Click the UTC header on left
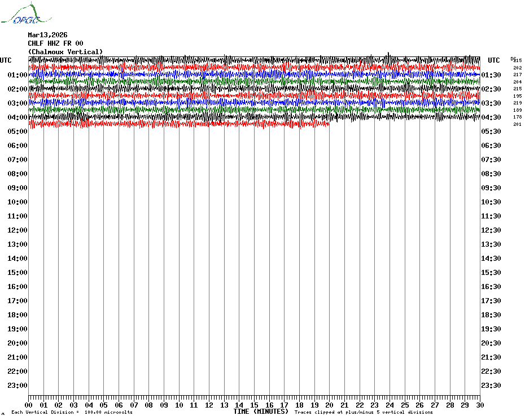This screenshot has height=420, width=525. (6, 60)
